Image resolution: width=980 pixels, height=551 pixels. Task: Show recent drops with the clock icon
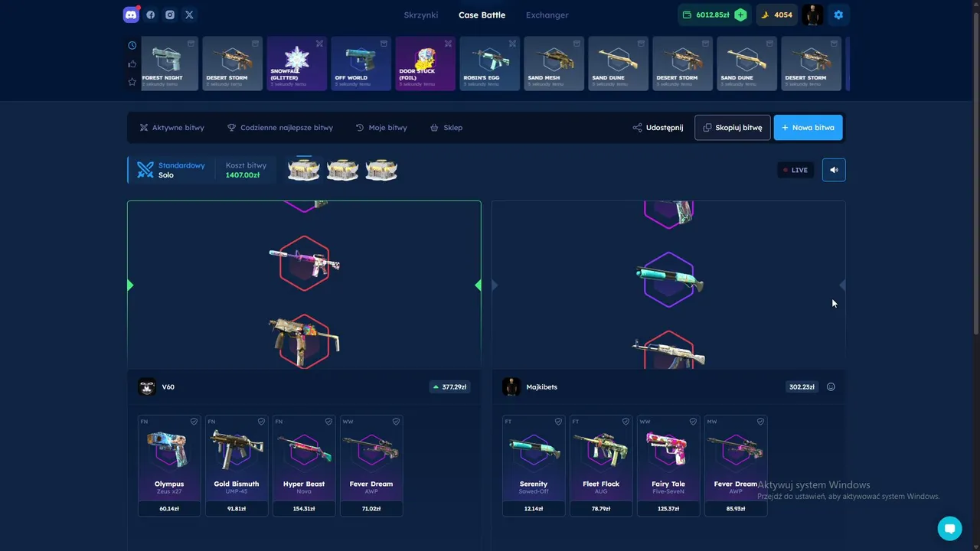coord(132,45)
